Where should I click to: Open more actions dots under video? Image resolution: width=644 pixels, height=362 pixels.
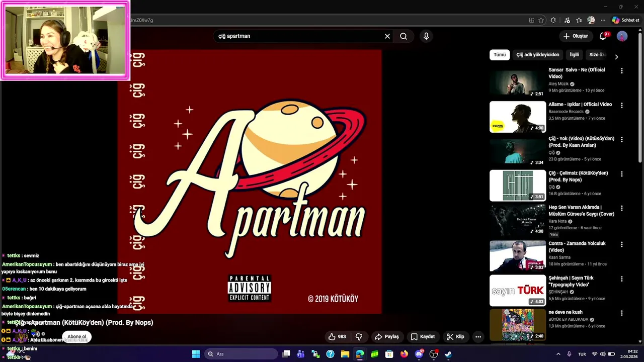coord(478,337)
